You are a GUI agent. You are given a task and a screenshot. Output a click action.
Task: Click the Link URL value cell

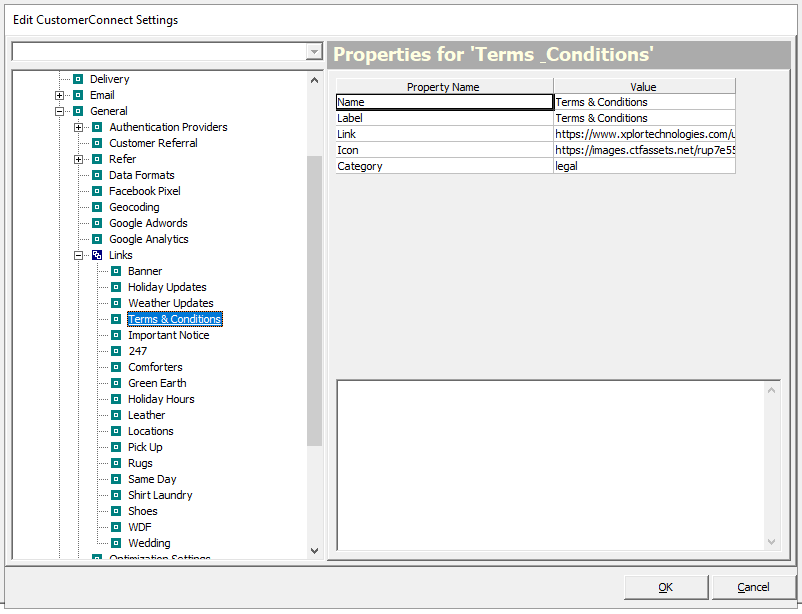coord(644,134)
